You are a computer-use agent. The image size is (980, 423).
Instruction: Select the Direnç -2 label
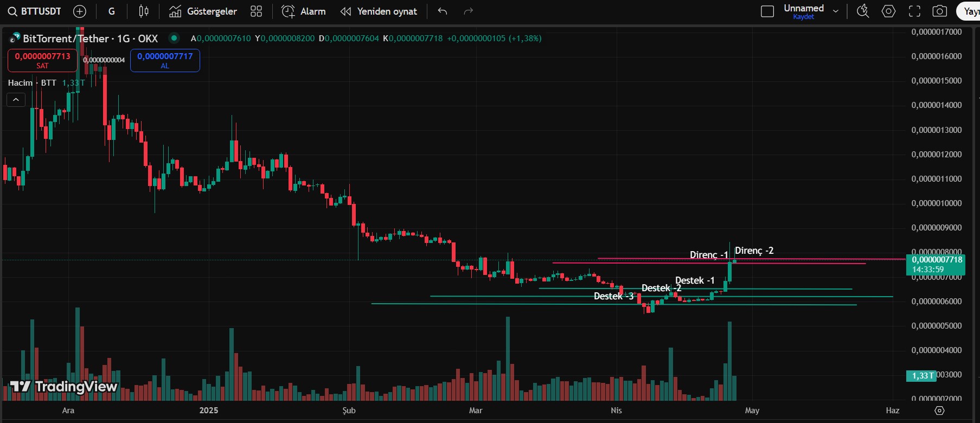[x=754, y=251]
